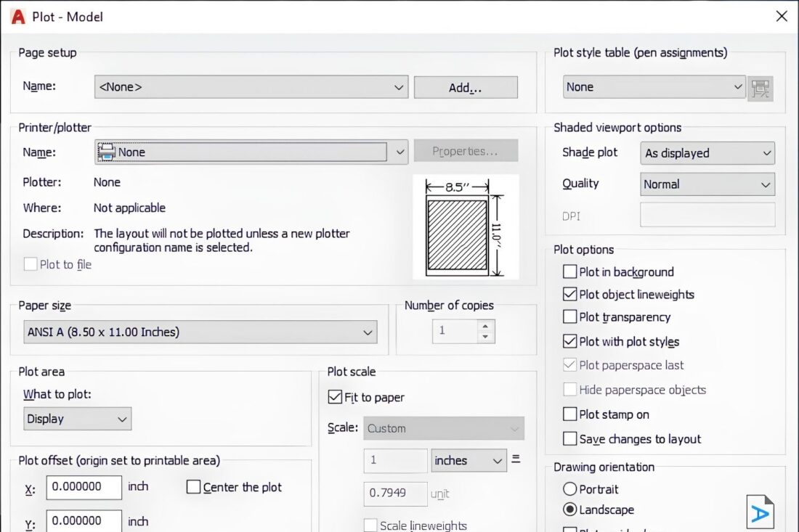Click the paper size preview thumbnail

[466, 227]
